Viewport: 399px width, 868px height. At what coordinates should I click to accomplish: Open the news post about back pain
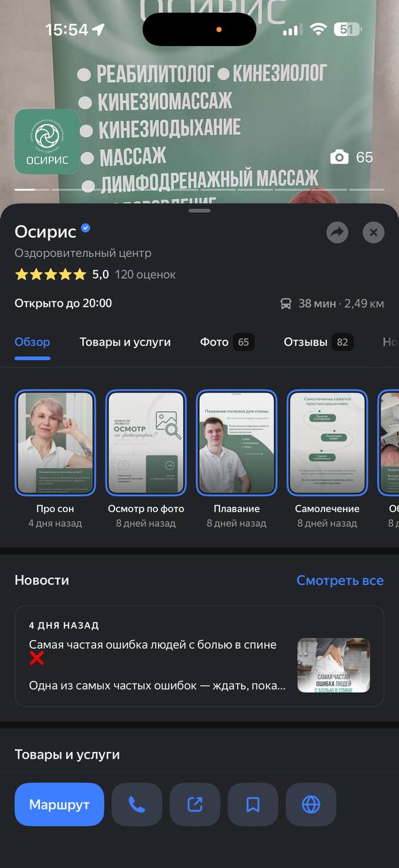pyautogui.click(x=199, y=656)
